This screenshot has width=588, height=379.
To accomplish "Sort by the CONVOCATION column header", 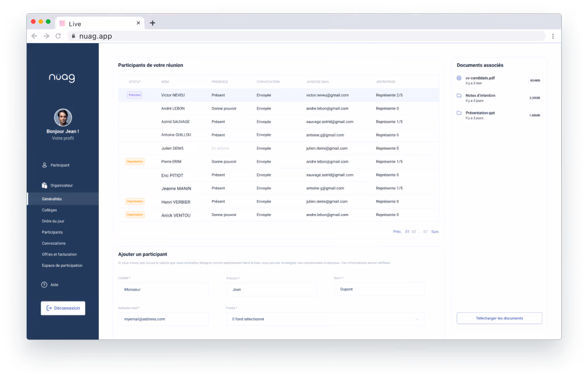I will (x=268, y=82).
